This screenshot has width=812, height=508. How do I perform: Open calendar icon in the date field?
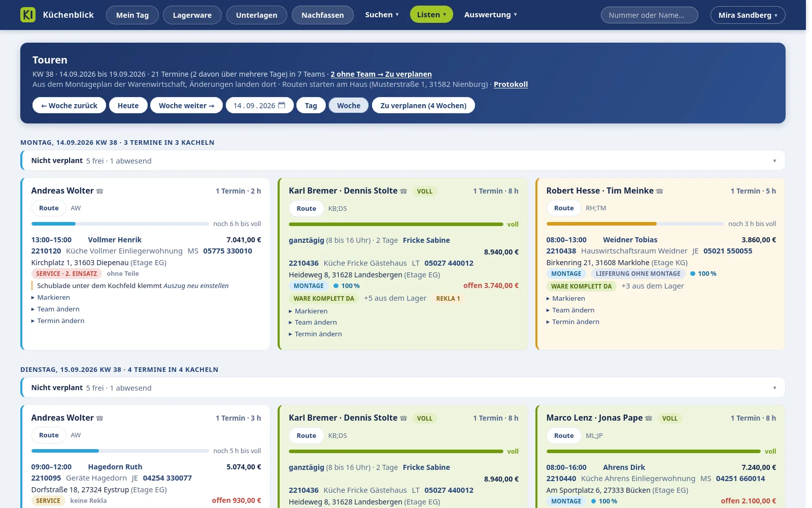pos(282,105)
